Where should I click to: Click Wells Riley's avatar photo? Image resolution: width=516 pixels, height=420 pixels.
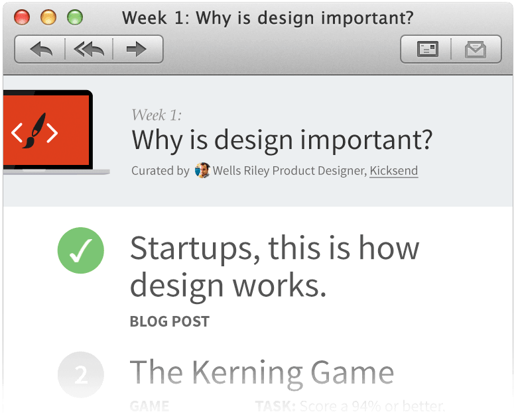[202, 170]
